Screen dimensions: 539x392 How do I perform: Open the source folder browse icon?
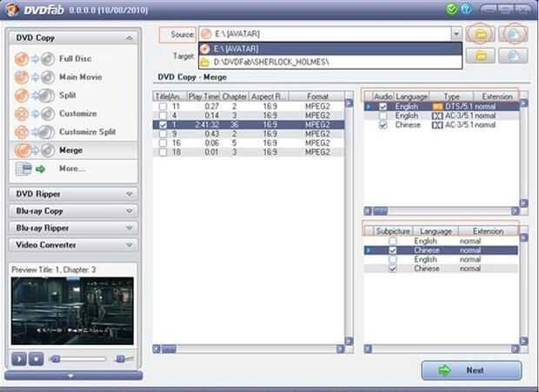(x=481, y=34)
